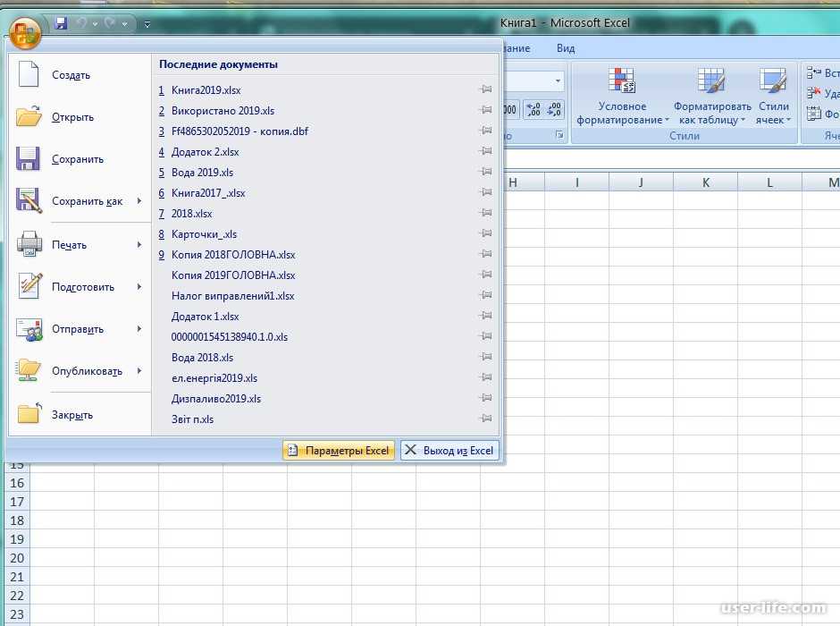Open Параметры Excel options
The height and width of the screenshot is (626, 840).
click(x=339, y=450)
